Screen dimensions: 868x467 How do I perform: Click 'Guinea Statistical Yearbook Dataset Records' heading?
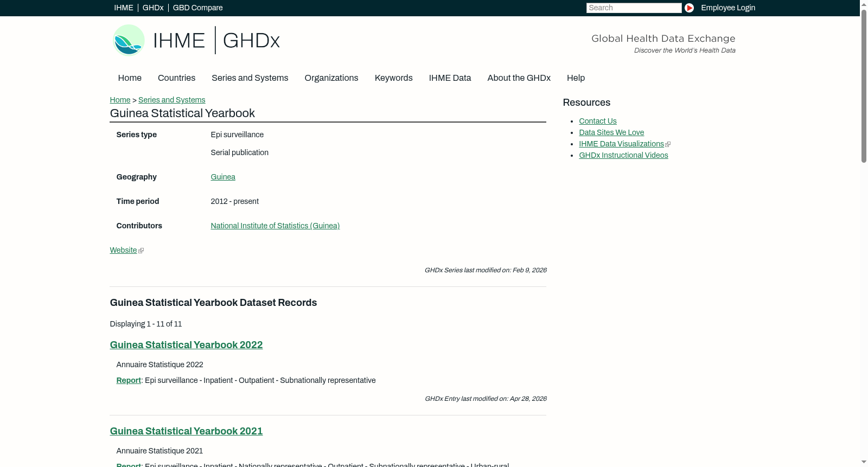point(213,303)
